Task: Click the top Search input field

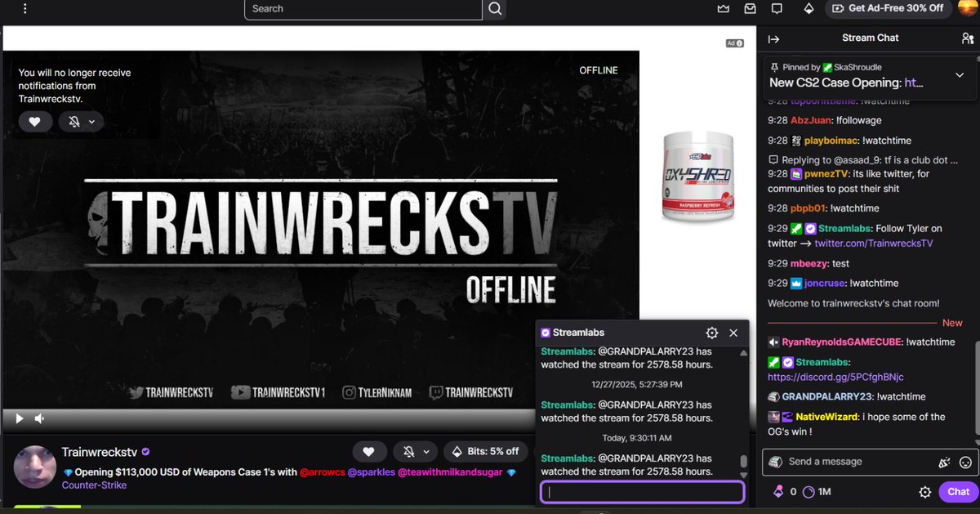Action: tap(363, 9)
